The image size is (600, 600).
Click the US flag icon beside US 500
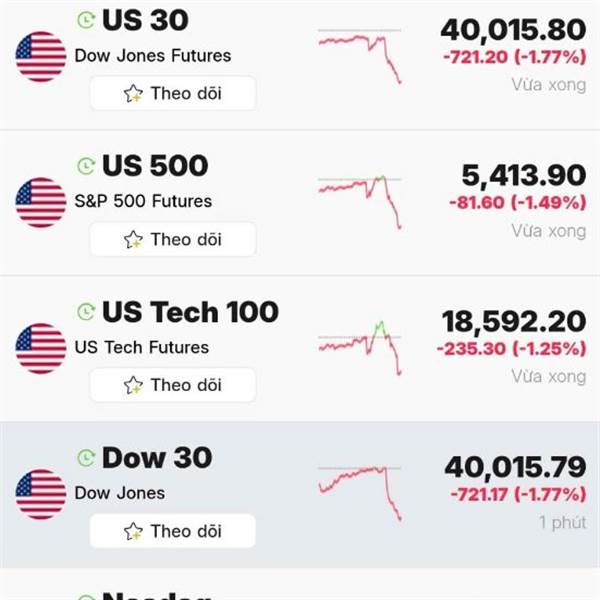click(41, 203)
